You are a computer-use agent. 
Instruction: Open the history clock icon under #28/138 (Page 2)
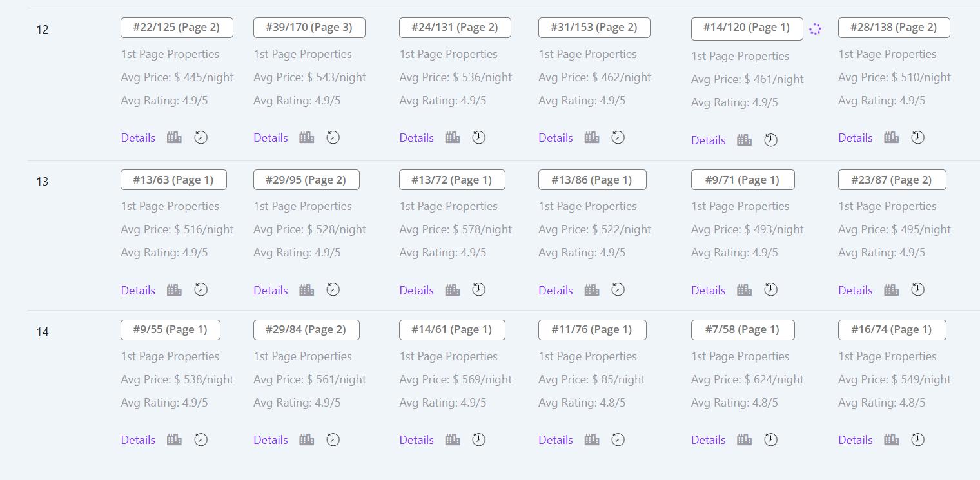tap(917, 137)
